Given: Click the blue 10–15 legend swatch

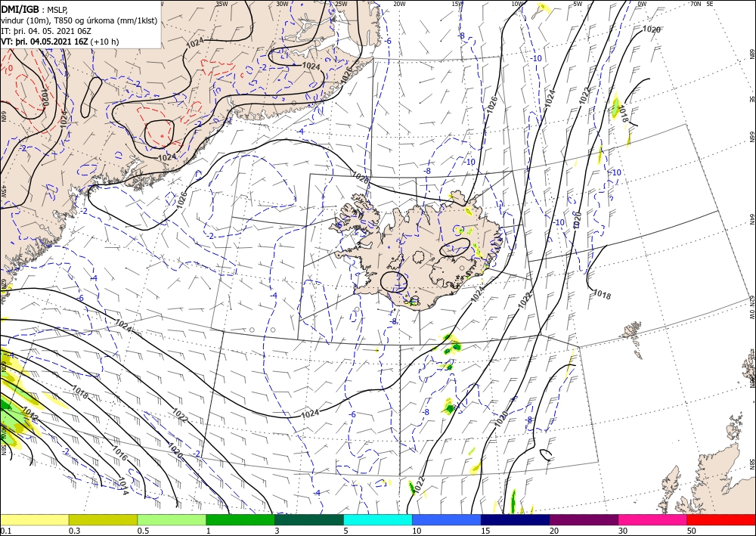Looking at the screenshot, I should [447, 519].
